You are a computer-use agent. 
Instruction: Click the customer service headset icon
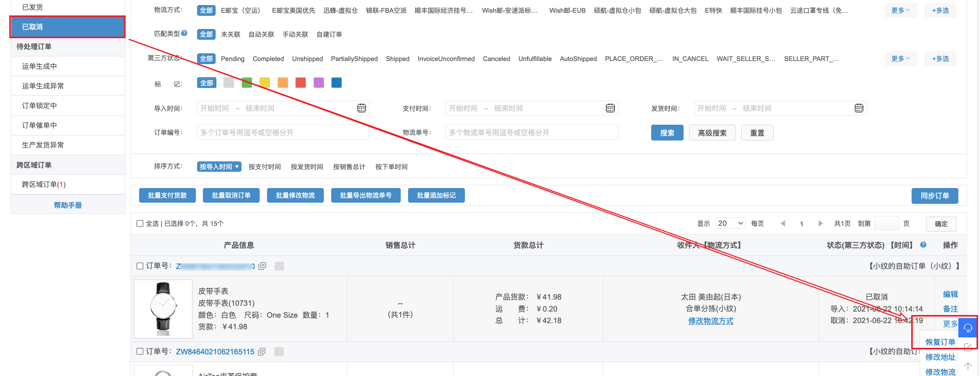pyautogui.click(x=968, y=328)
